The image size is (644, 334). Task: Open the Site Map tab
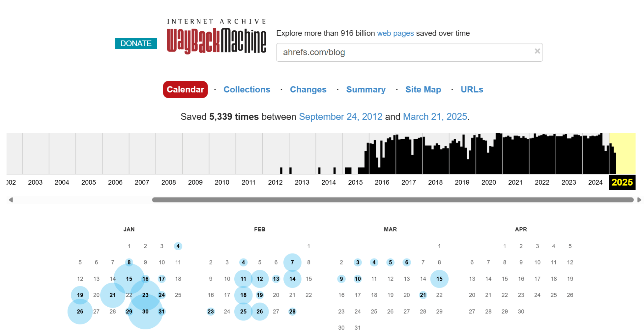pos(423,89)
